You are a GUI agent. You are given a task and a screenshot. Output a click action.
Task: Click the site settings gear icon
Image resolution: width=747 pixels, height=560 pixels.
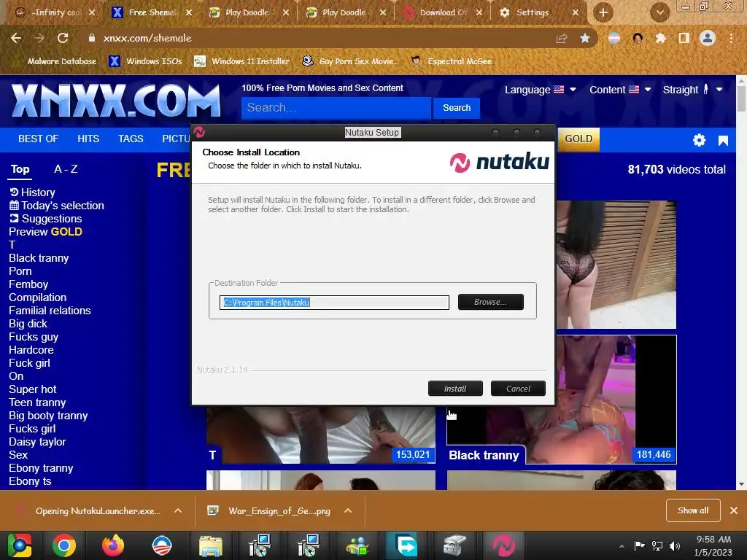(x=699, y=140)
